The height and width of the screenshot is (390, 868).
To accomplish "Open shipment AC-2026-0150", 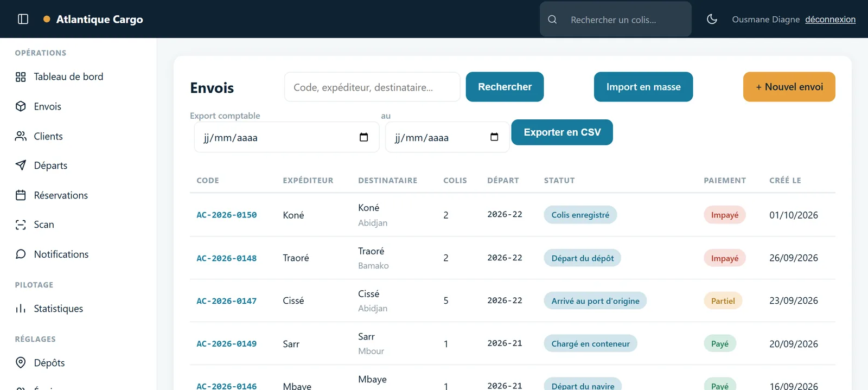I will click(227, 215).
